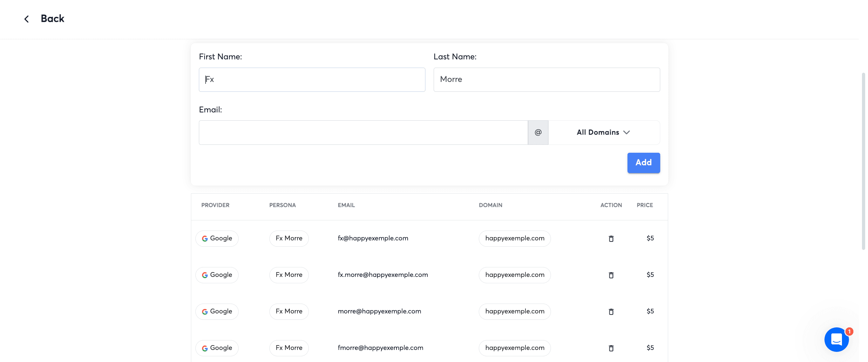
Task: Focus the First Name field containing Fx
Action: pos(312,79)
